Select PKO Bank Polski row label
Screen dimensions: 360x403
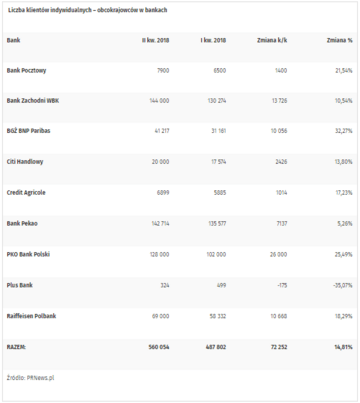pos(28,254)
